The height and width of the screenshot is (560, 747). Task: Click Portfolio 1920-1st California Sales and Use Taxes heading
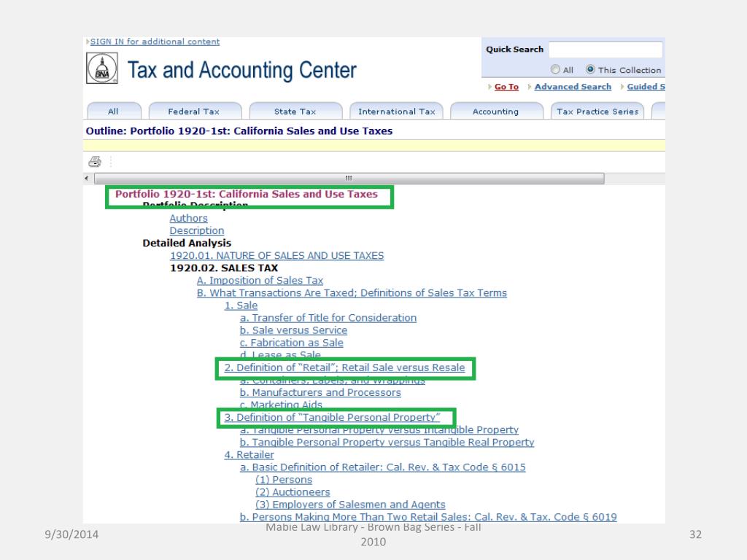click(x=247, y=194)
